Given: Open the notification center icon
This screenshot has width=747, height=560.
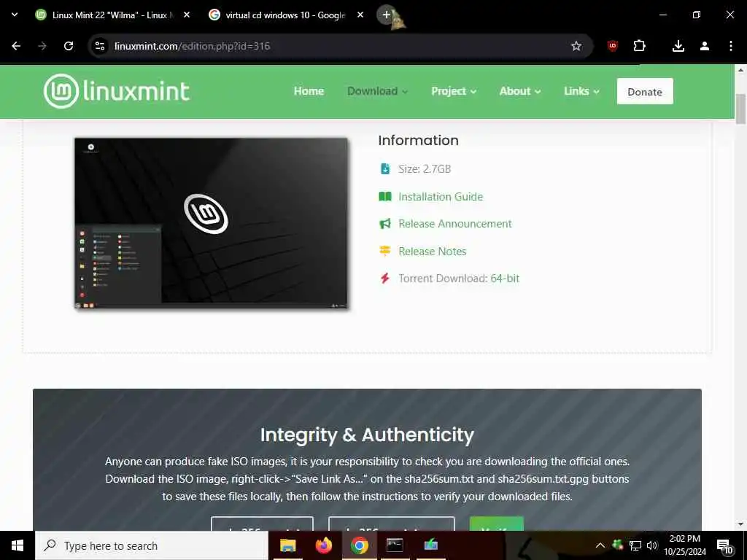Looking at the screenshot, I should [x=725, y=547].
